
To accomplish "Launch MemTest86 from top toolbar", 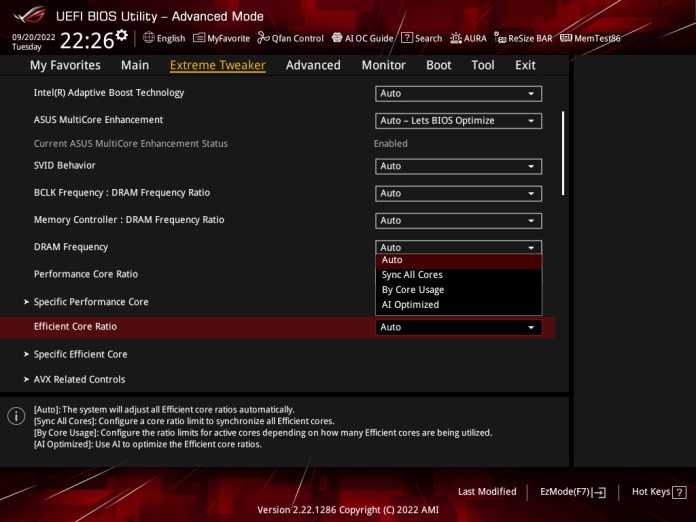I will tap(590, 38).
